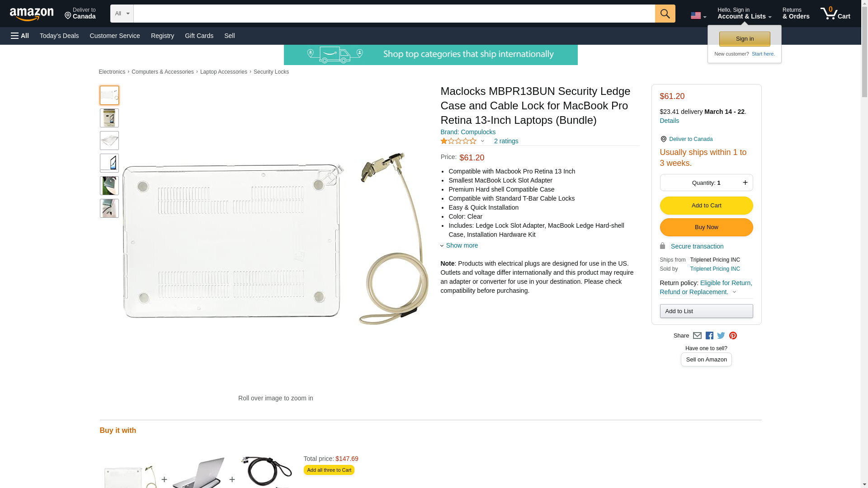
Task: Open Customer Service page
Action: 115,36
